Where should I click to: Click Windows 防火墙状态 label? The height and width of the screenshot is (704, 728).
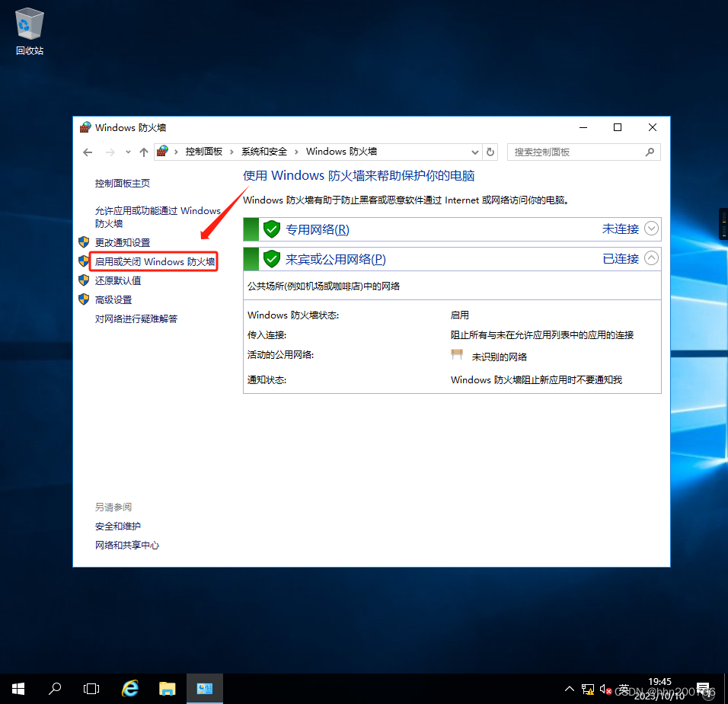tap(293, 315)
